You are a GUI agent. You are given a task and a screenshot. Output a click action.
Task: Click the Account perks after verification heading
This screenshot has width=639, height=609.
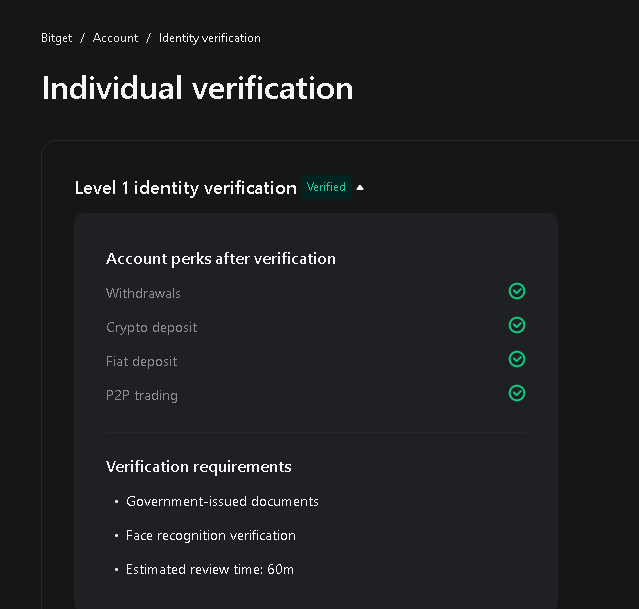pos(220,258)
